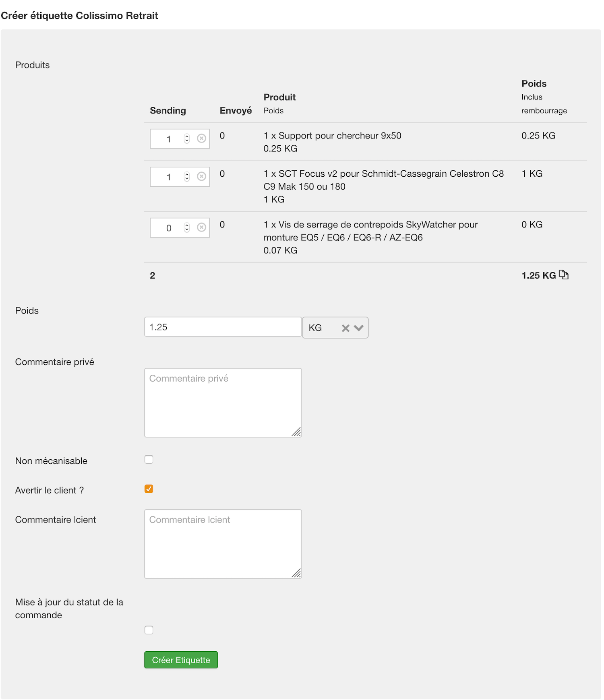Viewport: 604px width, 700px height.
Task: Grab the resize handle of Commentaire privé
Action: pos(296,432)
